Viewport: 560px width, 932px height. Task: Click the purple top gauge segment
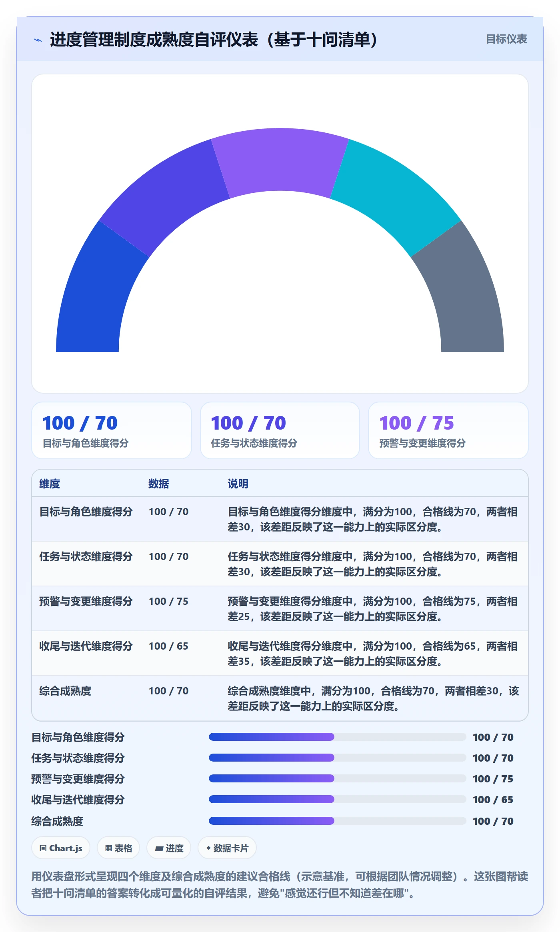280,160
